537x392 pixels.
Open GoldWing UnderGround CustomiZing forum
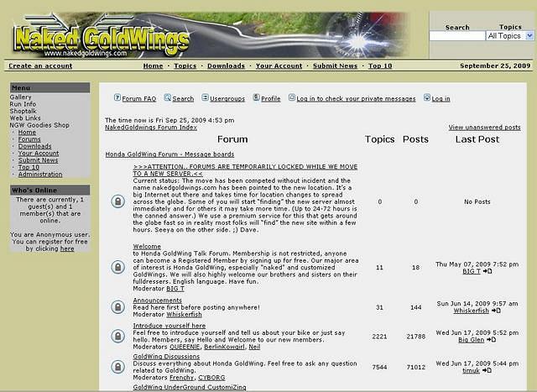[190, 387]
